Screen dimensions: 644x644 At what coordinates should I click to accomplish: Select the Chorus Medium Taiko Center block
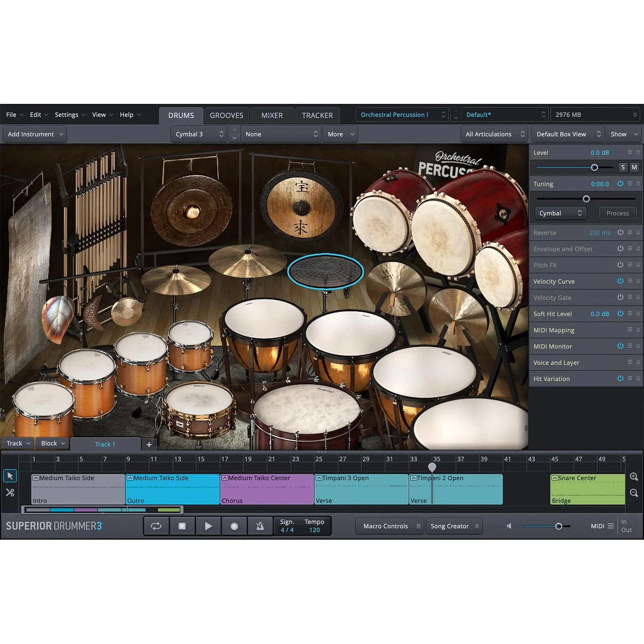[267, 489]
